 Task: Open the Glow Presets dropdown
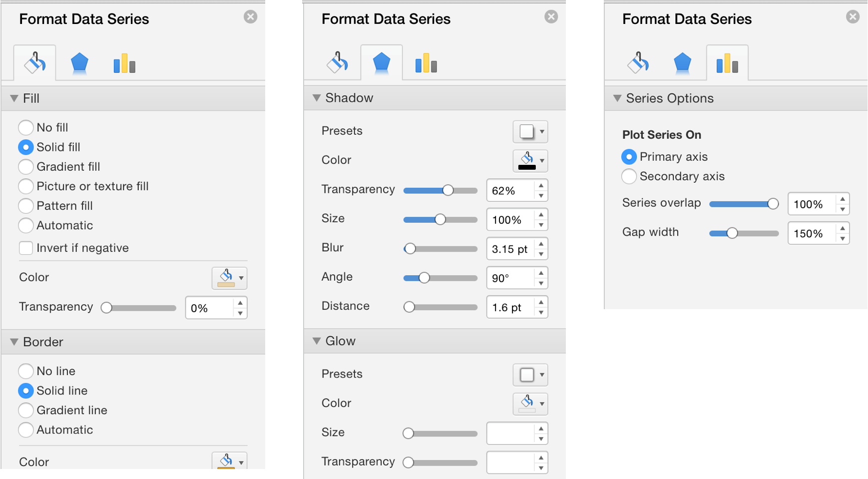[530, 375]
